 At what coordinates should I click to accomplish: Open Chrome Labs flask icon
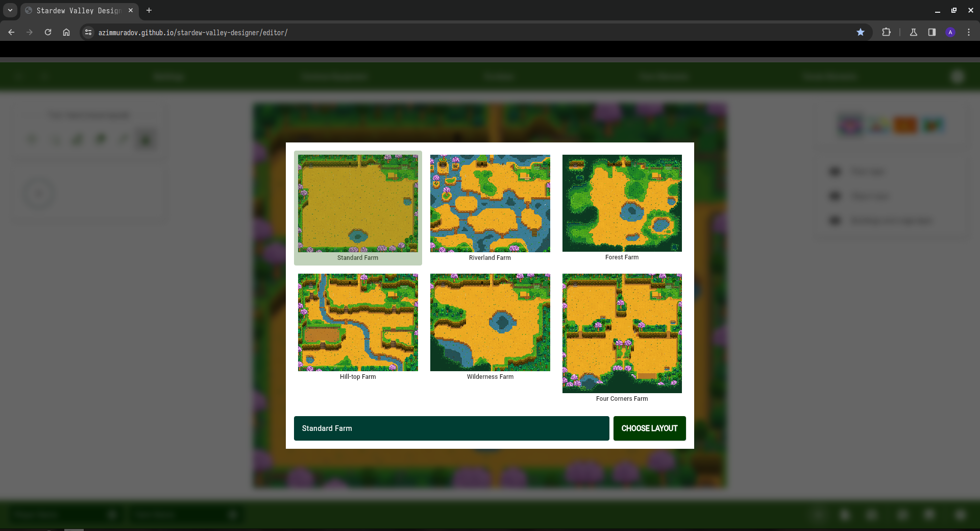(914, 32)
